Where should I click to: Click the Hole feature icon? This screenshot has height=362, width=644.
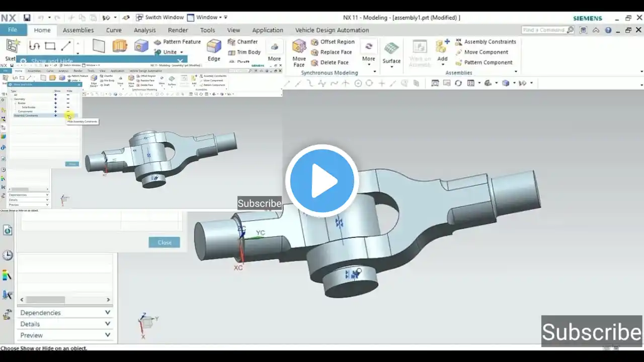(141, 46)
